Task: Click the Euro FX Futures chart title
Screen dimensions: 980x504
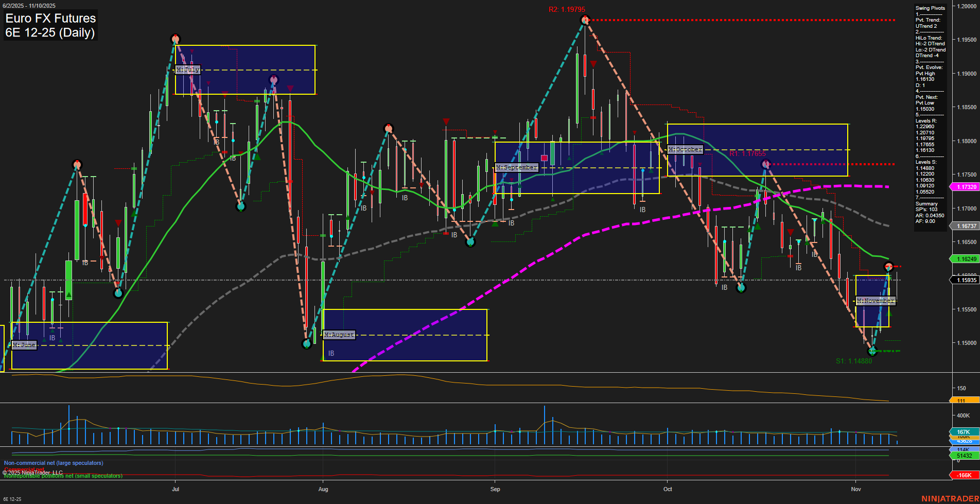Action: coord(50,18)
